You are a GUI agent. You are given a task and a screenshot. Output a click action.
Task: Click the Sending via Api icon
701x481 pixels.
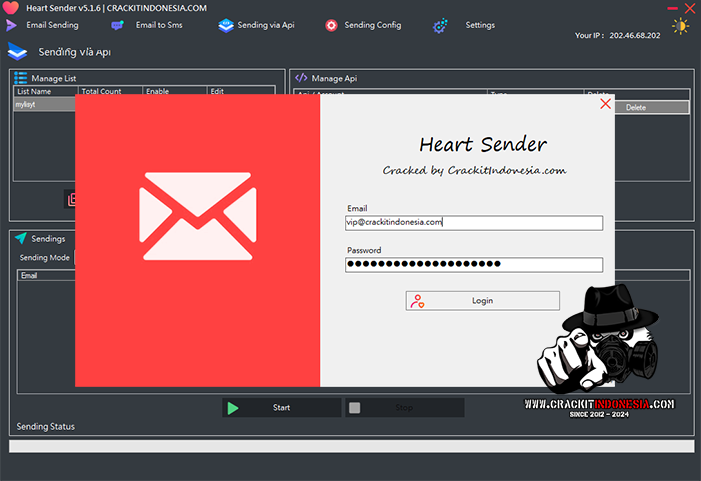(x=225, y=25)
